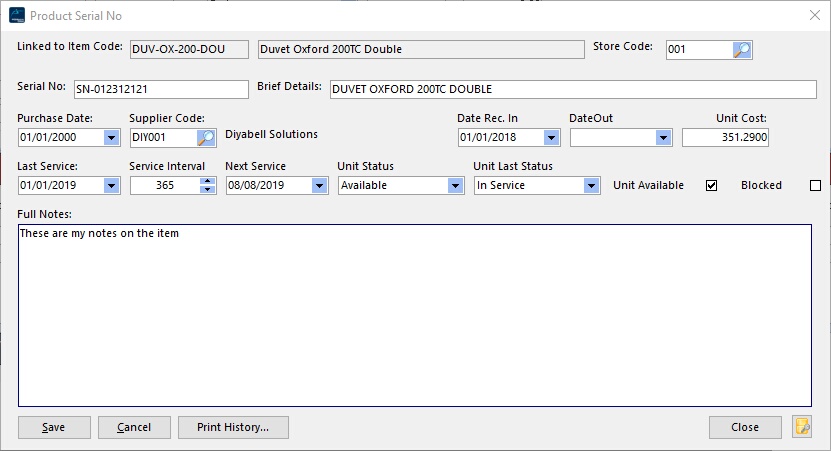Expand the Unit Last Status dropdown
The width and height of the screenshot is (831, 451).
tap(591, 185)
